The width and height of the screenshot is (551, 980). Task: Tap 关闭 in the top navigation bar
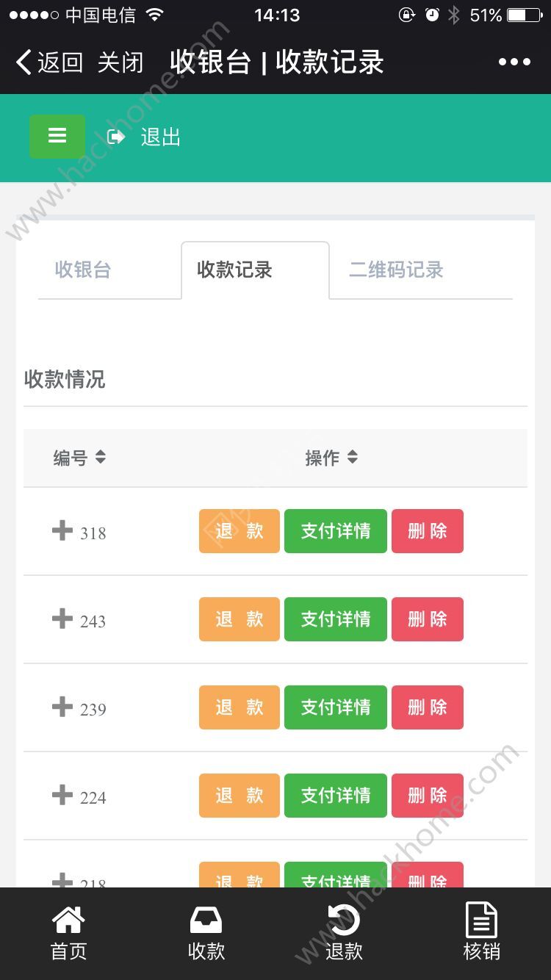[120, 62]
